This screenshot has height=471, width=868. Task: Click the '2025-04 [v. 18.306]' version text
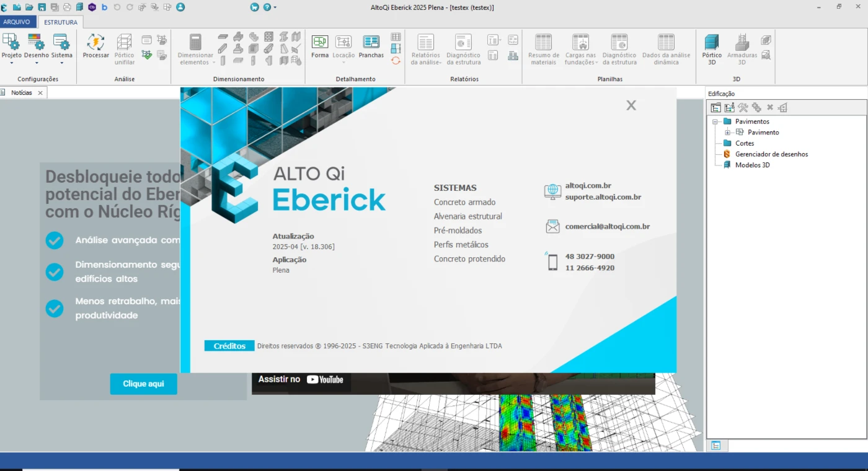point(304,247)
